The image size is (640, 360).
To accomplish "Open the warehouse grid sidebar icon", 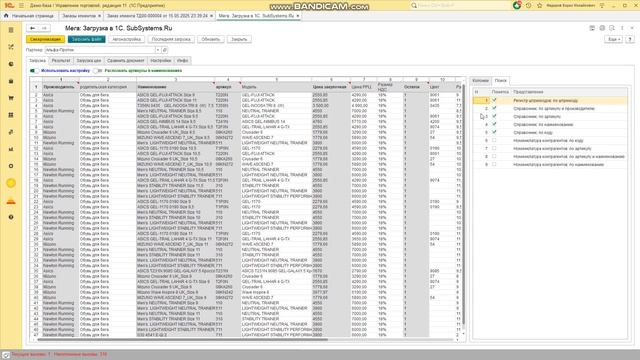I will [11, 115].
